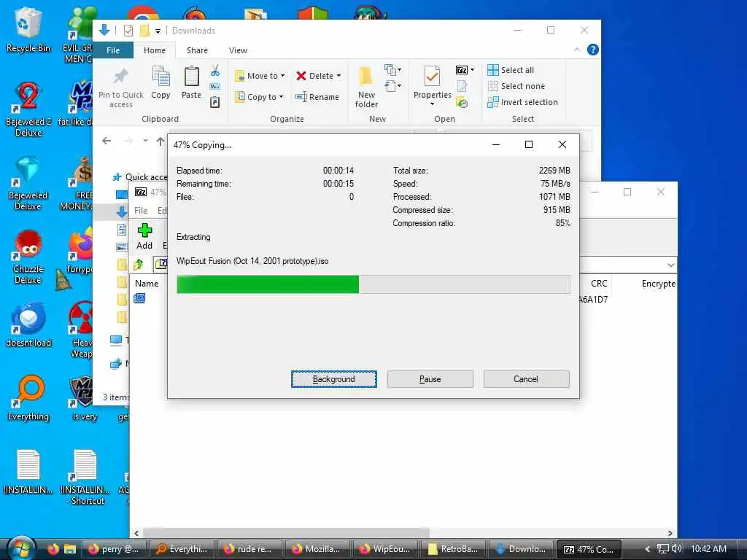747x560 pixels.
Task: Click Select all in ribbon
Action: [511, 70]
